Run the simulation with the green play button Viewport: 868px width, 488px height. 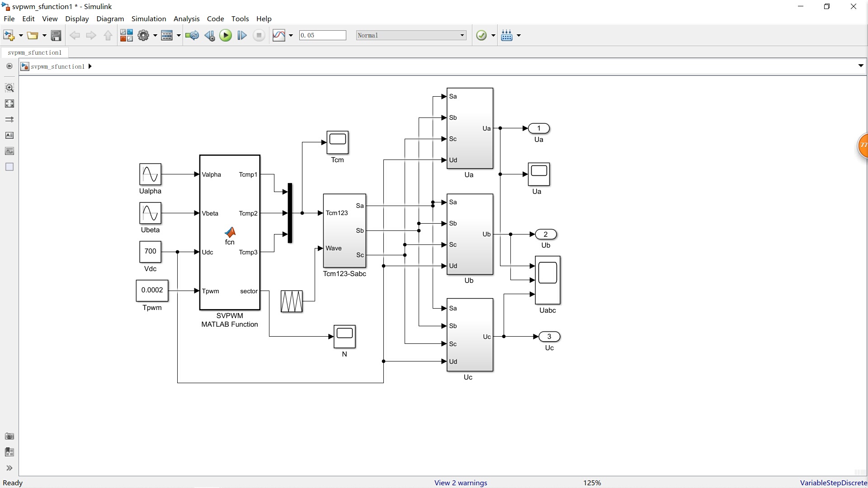[x=226, y=35]
